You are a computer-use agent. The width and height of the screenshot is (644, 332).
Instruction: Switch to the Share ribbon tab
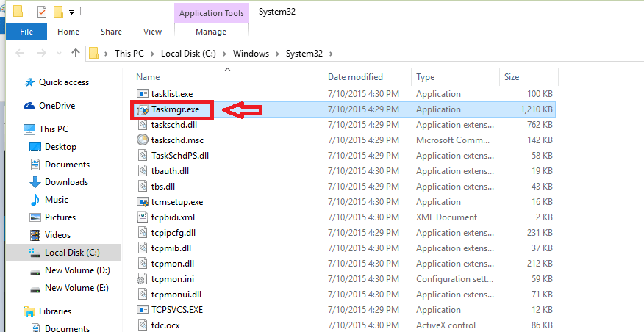111,32
